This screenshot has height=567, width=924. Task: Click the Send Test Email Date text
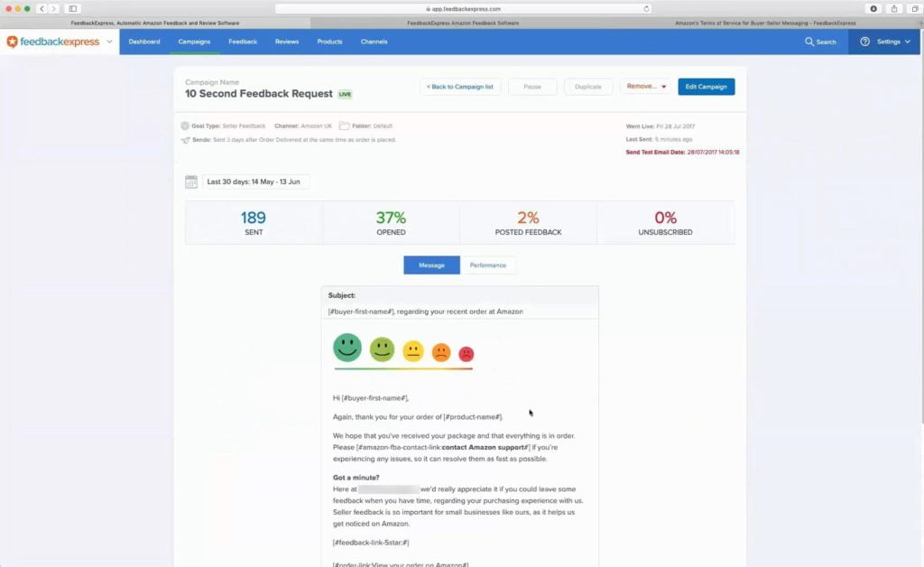point(682,152)
